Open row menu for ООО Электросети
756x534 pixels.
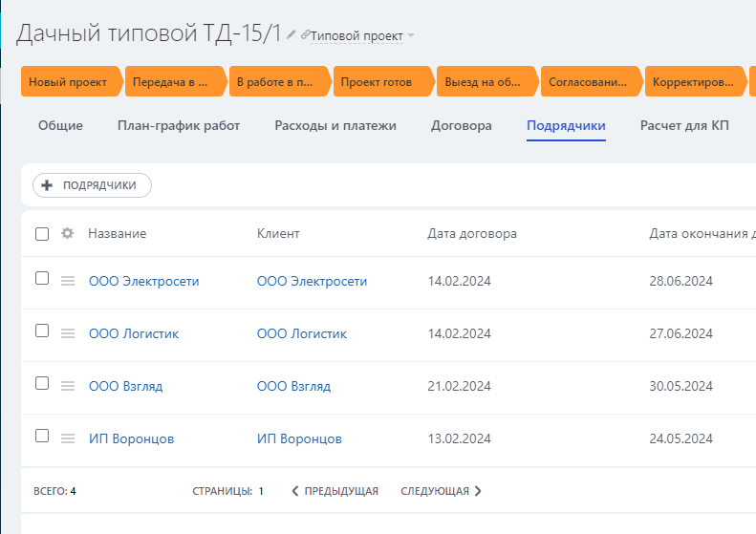pyautogui.click(x=68, y=281)
